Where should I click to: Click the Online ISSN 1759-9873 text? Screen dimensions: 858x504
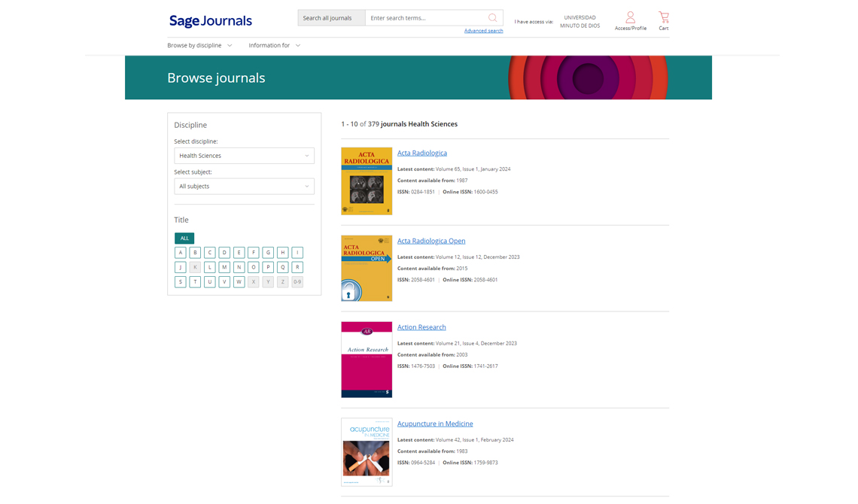470,463
